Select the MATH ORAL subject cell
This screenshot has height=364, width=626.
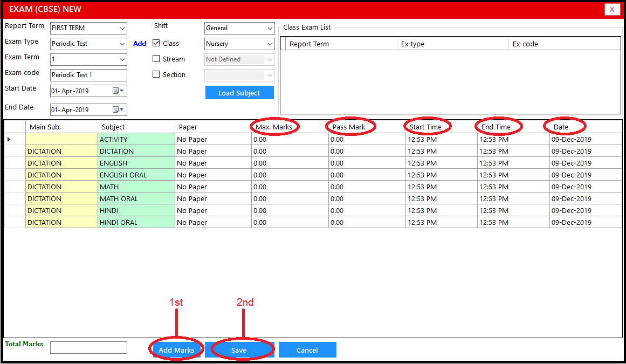pos(136,199)
